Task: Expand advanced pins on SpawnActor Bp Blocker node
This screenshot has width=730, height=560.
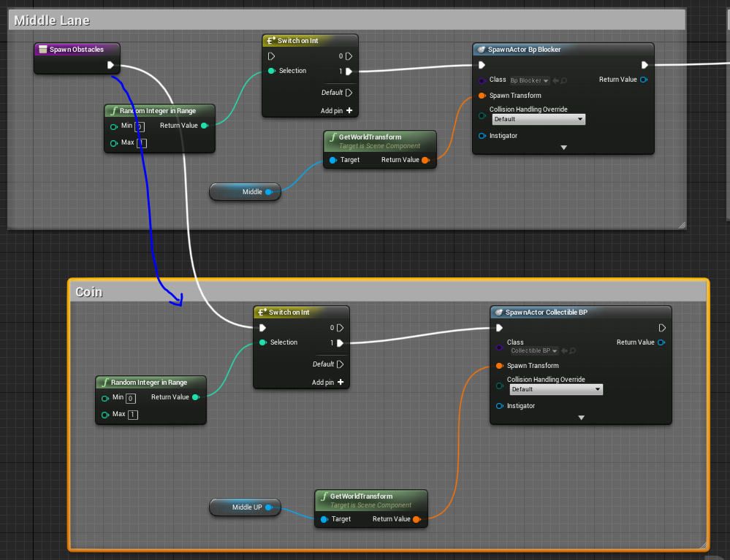Action: point(563,147)
